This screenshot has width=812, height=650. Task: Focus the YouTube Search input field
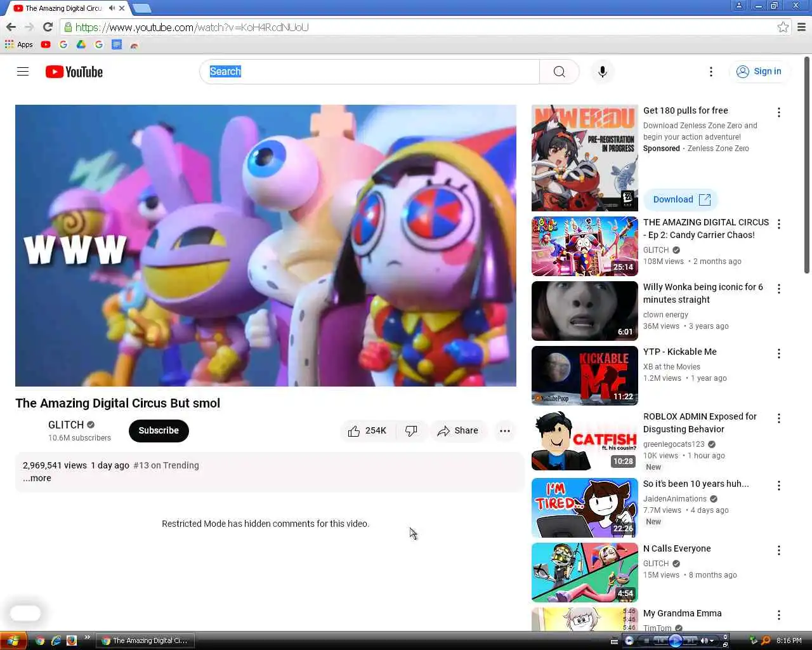[x=370, y=72]
